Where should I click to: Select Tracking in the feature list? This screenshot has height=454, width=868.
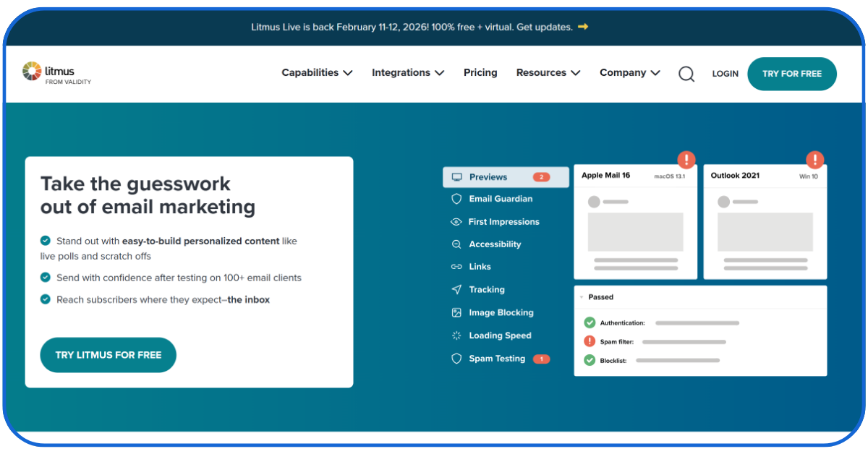point(487,290)
